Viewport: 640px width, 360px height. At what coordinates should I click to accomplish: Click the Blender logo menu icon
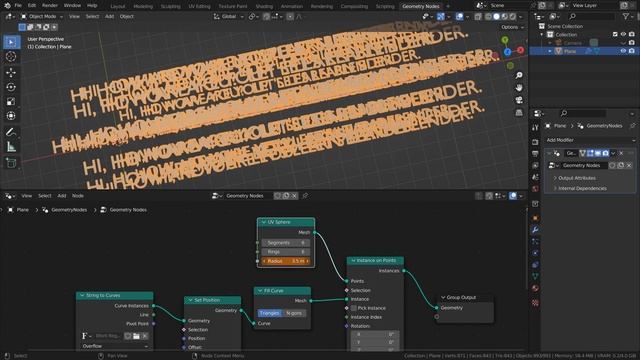tap(7, 6)
